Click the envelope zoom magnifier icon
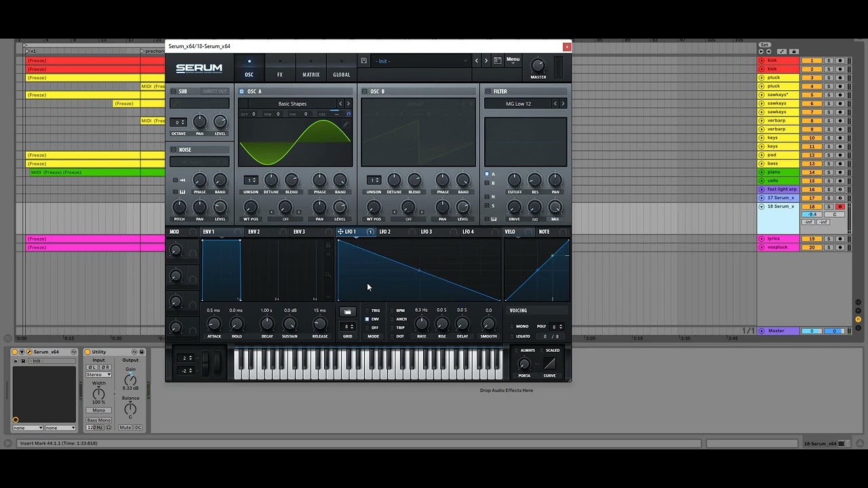The width and height of the screenshot is (868, 488). 328,274
